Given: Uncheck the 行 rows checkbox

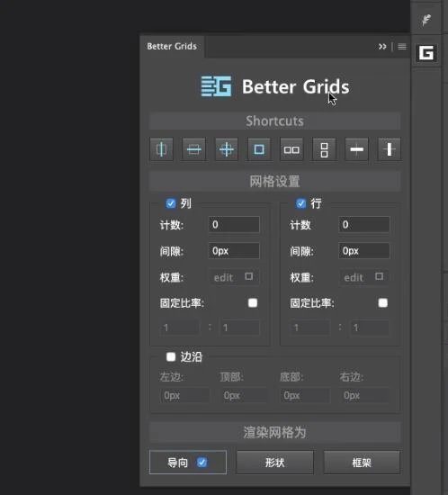Looking at the screenshot, I should [x=301, y=203].
